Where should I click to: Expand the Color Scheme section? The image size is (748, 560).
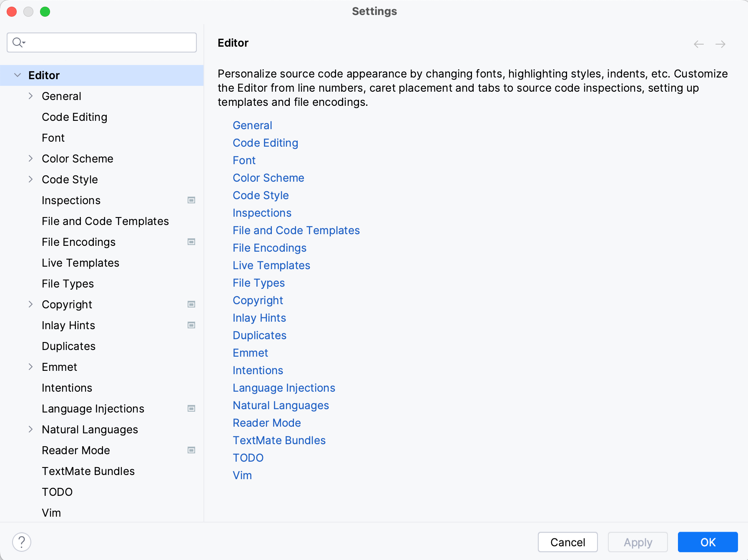(x=30, y=158)
